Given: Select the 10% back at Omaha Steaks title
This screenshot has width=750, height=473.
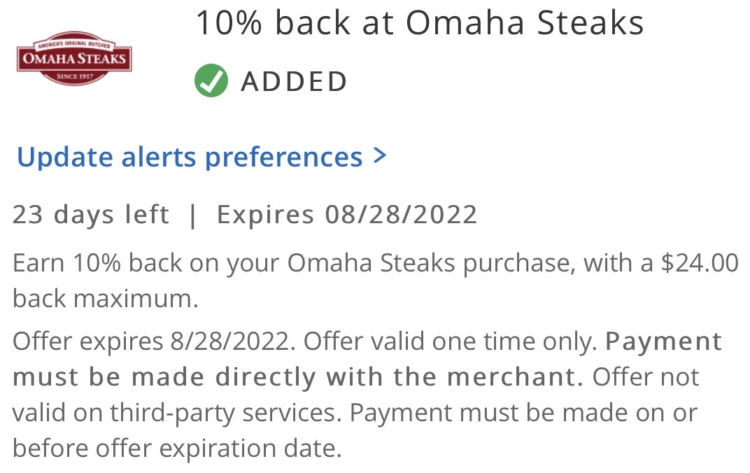Looking at the screenshot, I should coord(419,23).
